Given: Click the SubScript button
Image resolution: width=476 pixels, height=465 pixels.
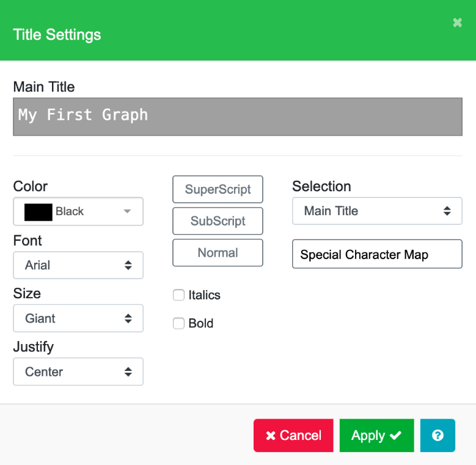Looking at the screenshot, I should 218,221.
